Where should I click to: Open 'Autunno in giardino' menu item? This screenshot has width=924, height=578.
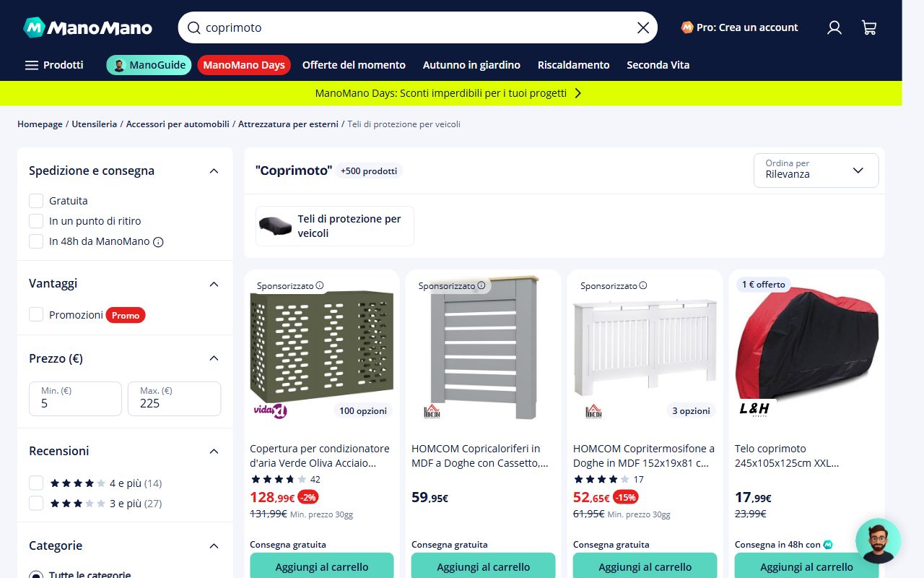pyautogui.click(x=471, y=65)
